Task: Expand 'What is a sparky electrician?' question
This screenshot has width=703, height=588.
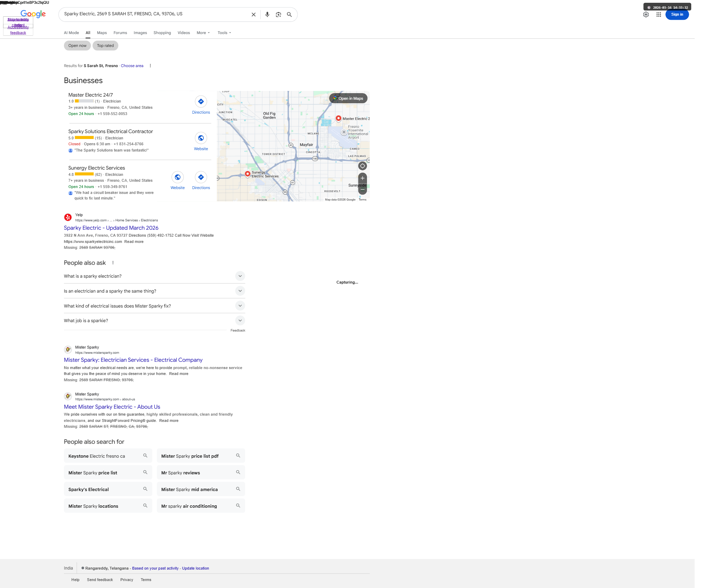Action: click(240, 276)
